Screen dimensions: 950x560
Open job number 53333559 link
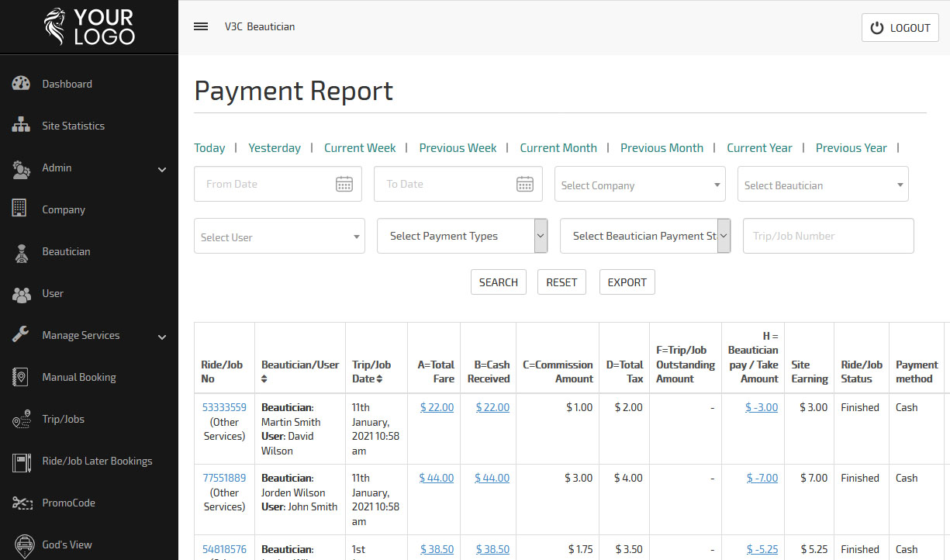click(224, 407)
